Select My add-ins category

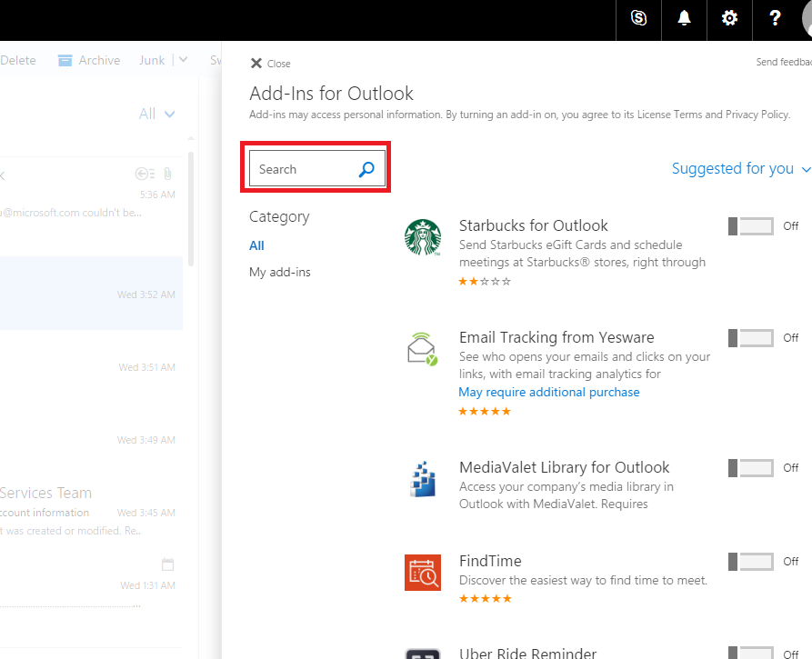(x=280, y=273)
